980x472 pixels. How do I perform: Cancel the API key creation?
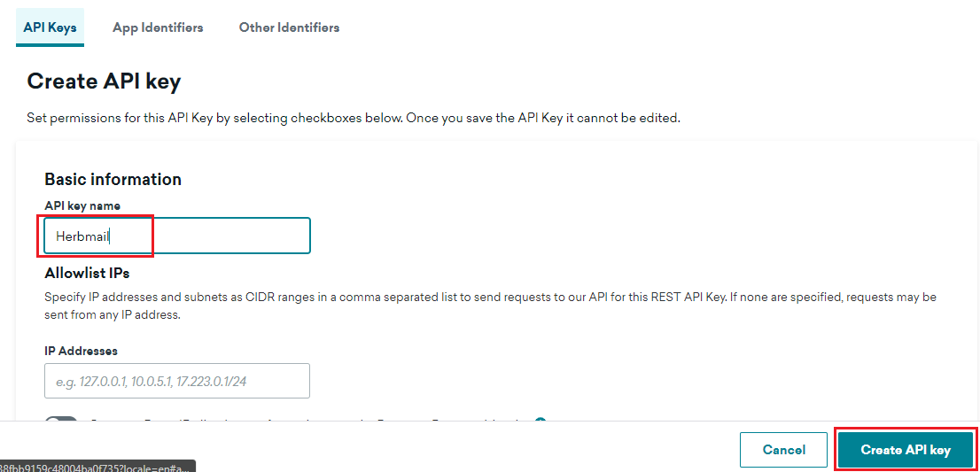(x=784, y=450)
